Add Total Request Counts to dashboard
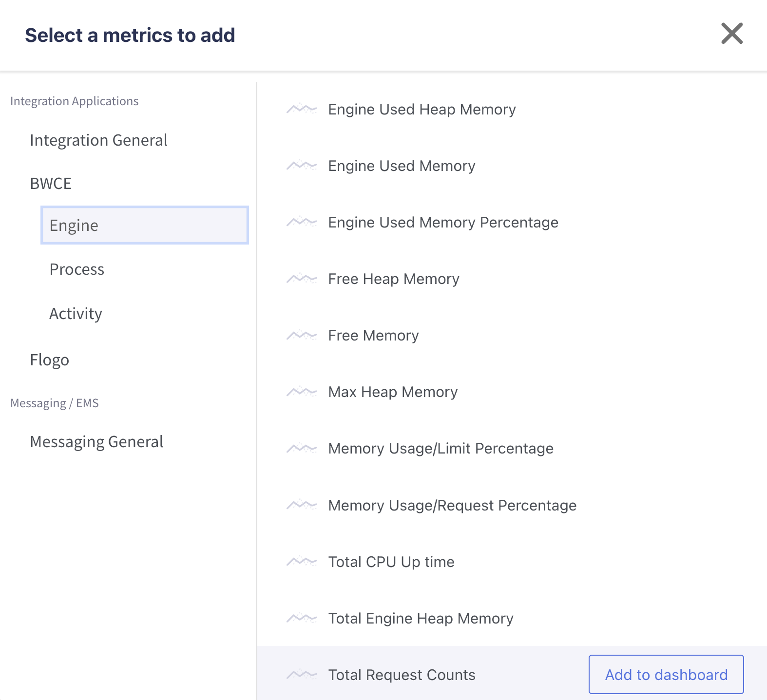 pyautogui.click(x=666, y=675)
